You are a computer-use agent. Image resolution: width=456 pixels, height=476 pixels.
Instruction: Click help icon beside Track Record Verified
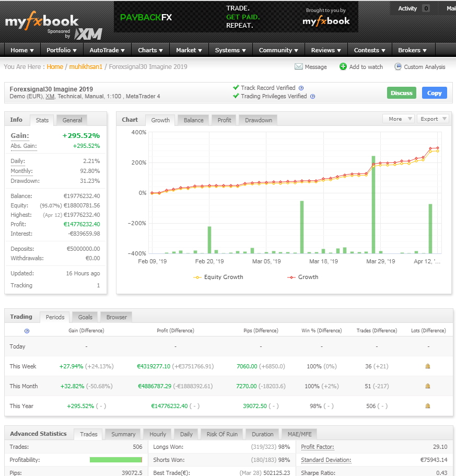pyautogui.click(x=301, y=88)
